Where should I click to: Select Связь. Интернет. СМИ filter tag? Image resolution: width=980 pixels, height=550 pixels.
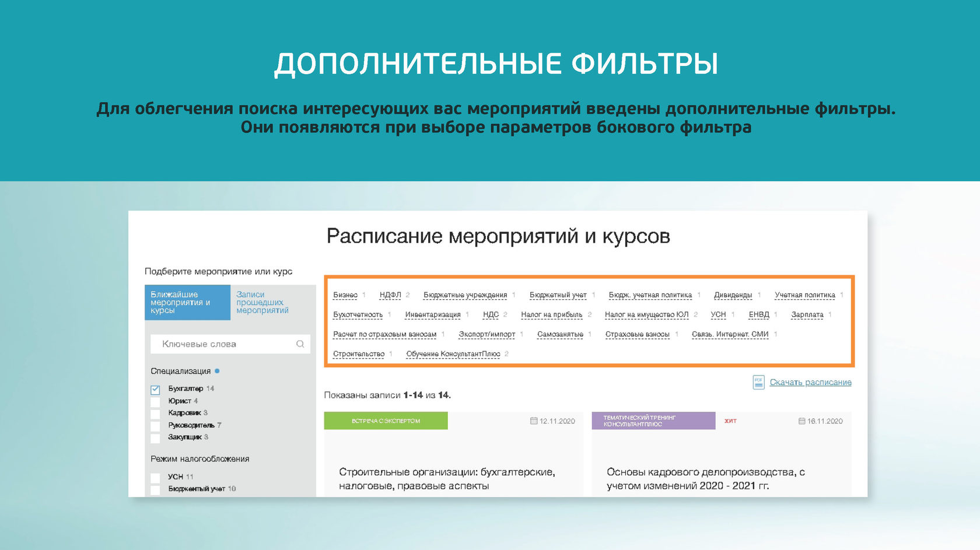pos(730,334)
